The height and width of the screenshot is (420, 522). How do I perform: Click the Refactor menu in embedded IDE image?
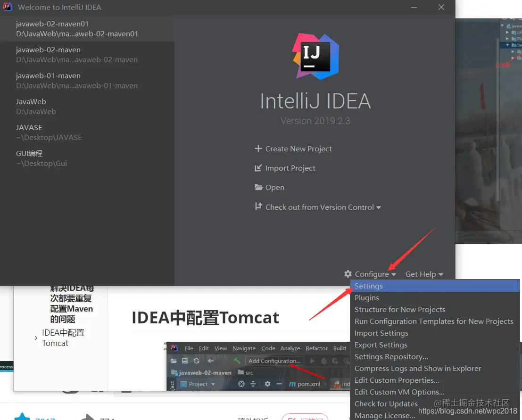pos(316,348)
